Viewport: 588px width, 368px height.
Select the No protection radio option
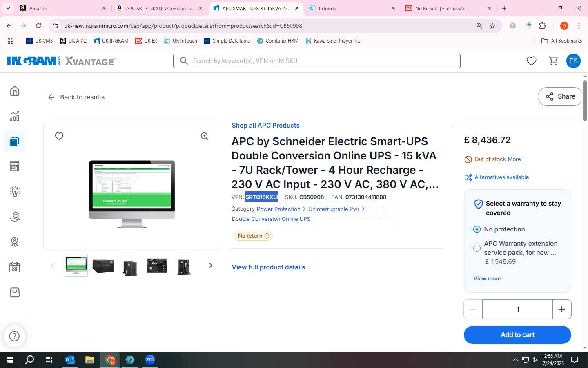477,229
